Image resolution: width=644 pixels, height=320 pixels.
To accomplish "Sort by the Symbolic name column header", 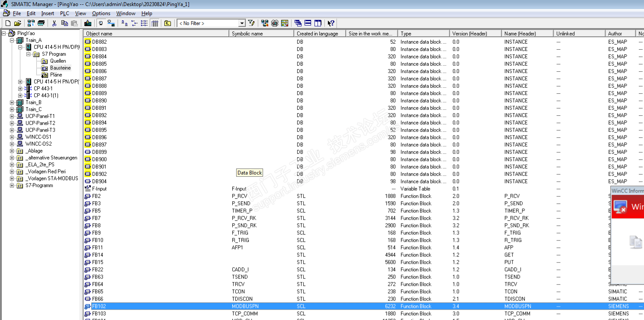I will [x=261, y=33].
